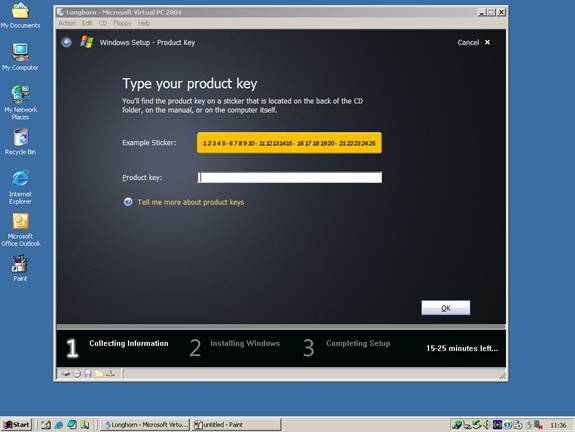The width and height of the screenshot is (575, 432).
Task: Select the Paint desktop icon
Action: click(20, 268)
